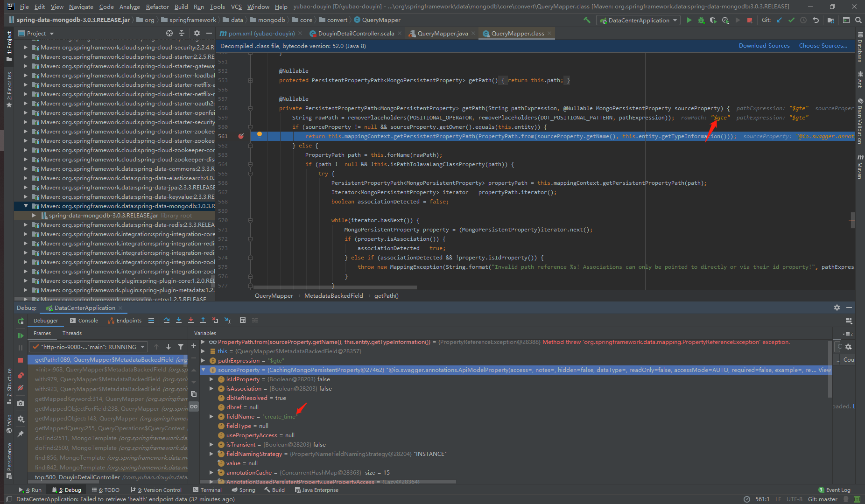
Task: Open View Breakpoints icon in debug sidebar
Action: point(21,376)
